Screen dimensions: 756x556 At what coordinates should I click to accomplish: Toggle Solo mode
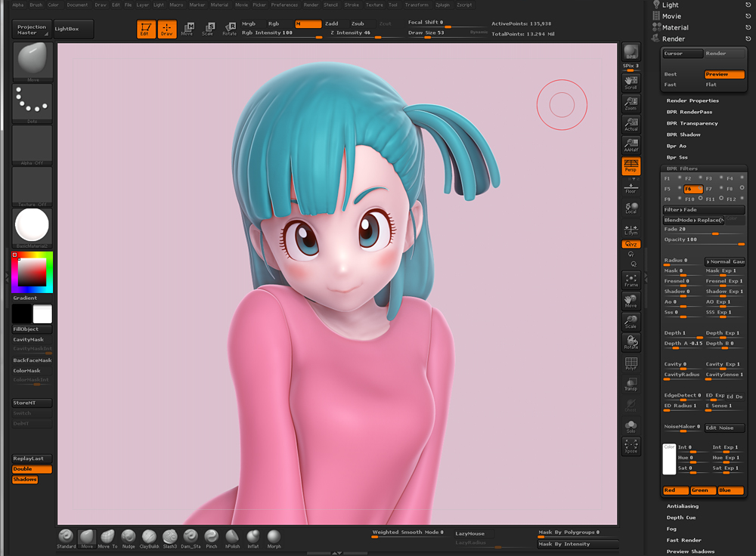pos(631,426)
